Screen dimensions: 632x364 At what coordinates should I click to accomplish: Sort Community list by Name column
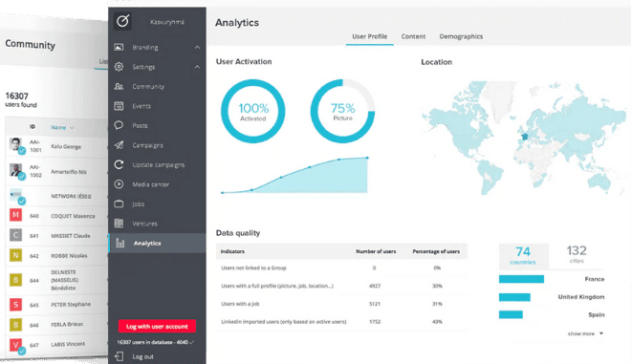tap(62, 127)
